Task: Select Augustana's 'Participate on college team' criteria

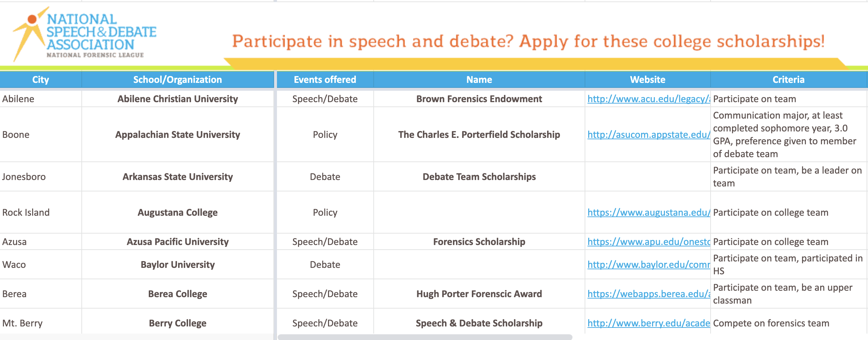Action: click(x=789, y=212)
